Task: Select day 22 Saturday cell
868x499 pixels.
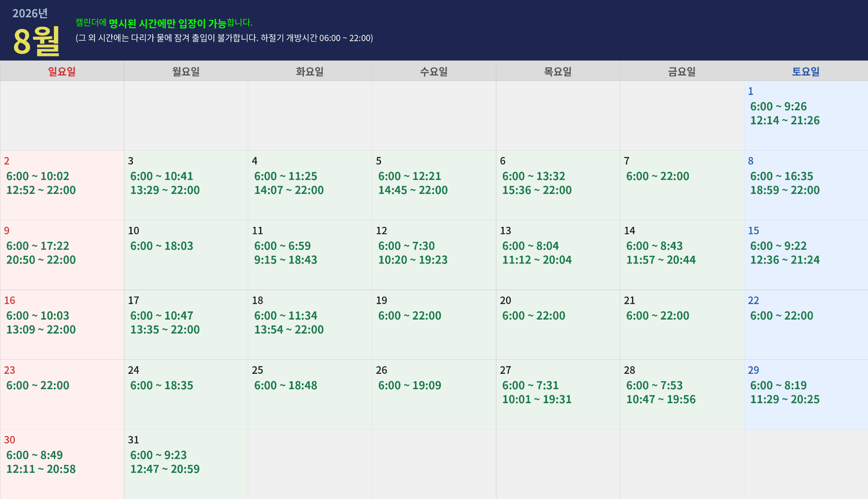Action: [x=806, y=325]
